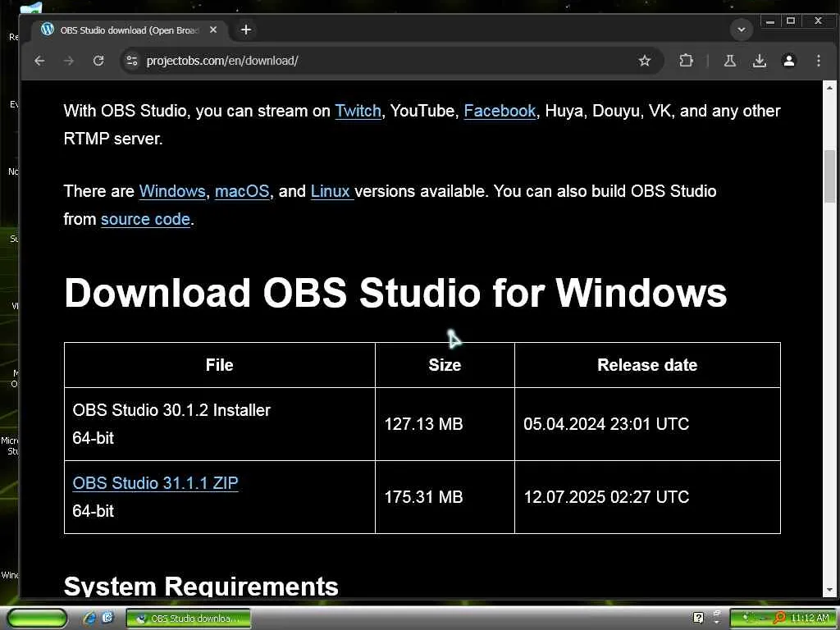The width and height of the screenshot is (840, 630).
Task: Open a new browser tab
Action: pos(246,30)
